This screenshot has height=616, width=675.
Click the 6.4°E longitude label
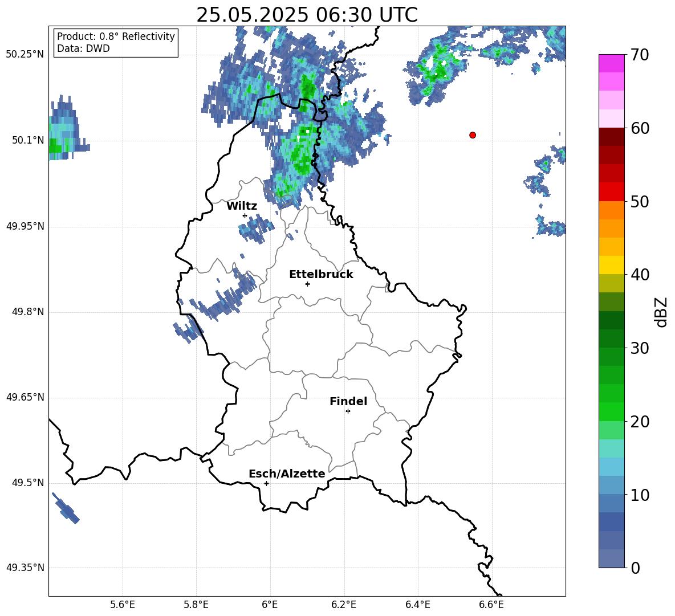[x=417, y=605]
